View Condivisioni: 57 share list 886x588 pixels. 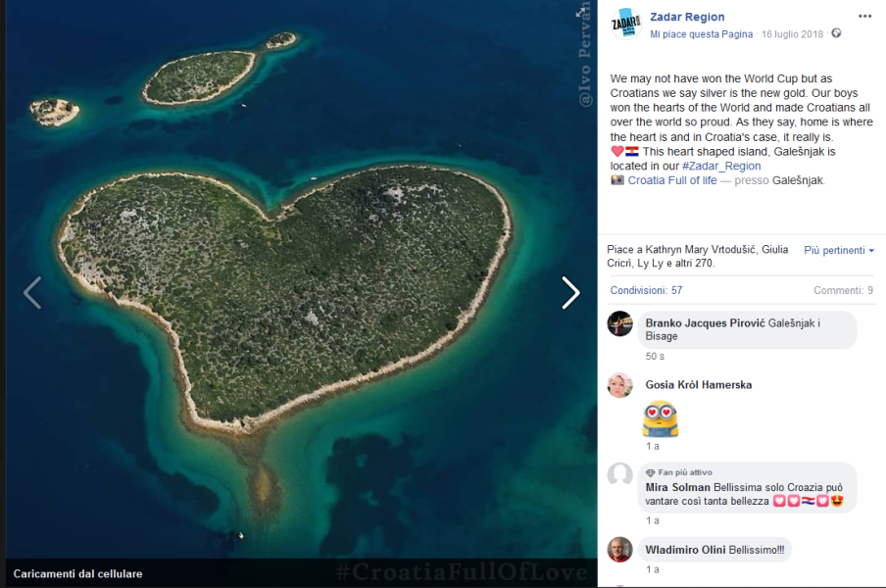coord(647,290)
